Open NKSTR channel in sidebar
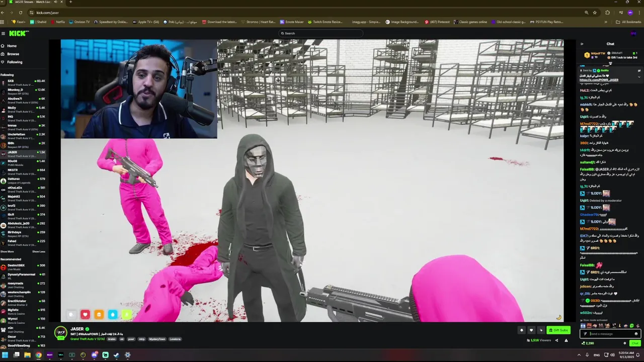This screenshot has height=362, width=644. (24, 171)
